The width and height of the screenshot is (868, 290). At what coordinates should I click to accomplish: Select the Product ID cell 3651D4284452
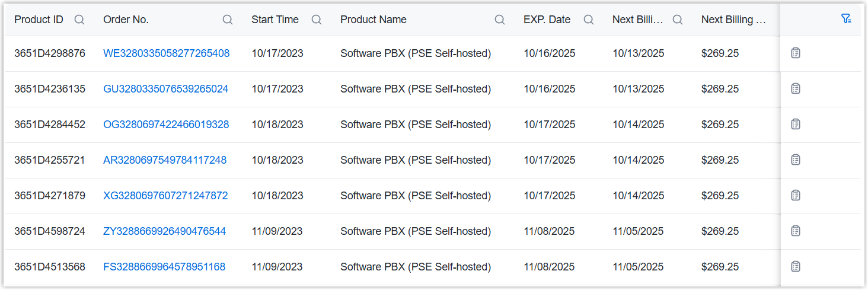pyautogui.click(x=50, y=125)
